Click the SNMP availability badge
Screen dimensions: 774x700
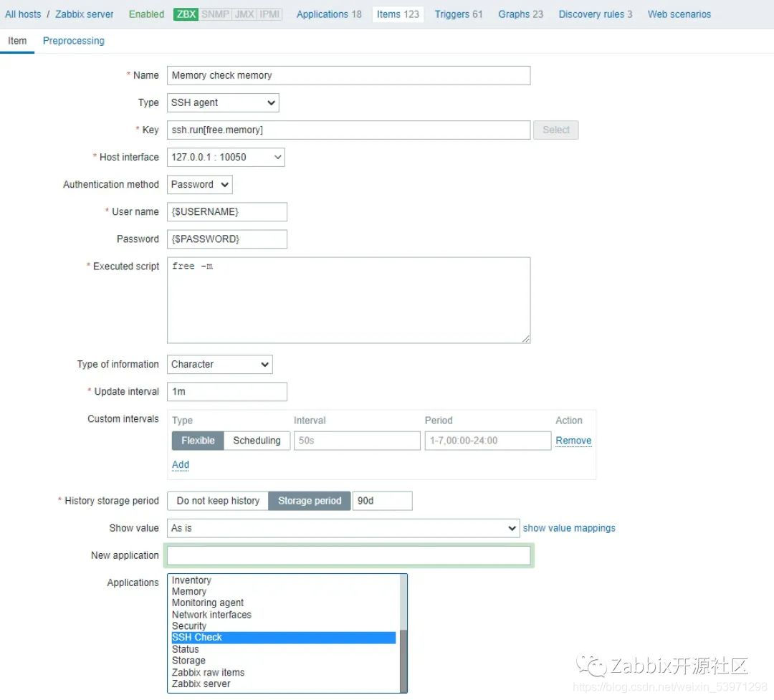[215, 14]
